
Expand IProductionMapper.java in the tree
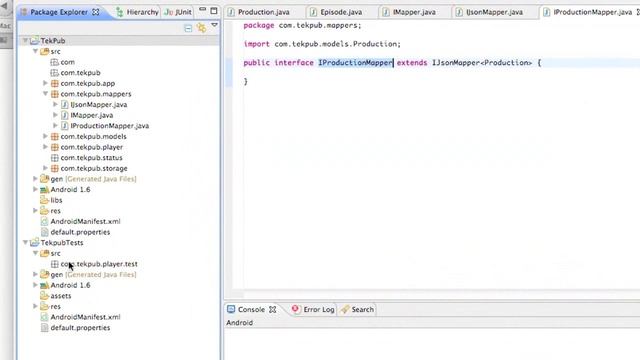(x=56, y=125)
